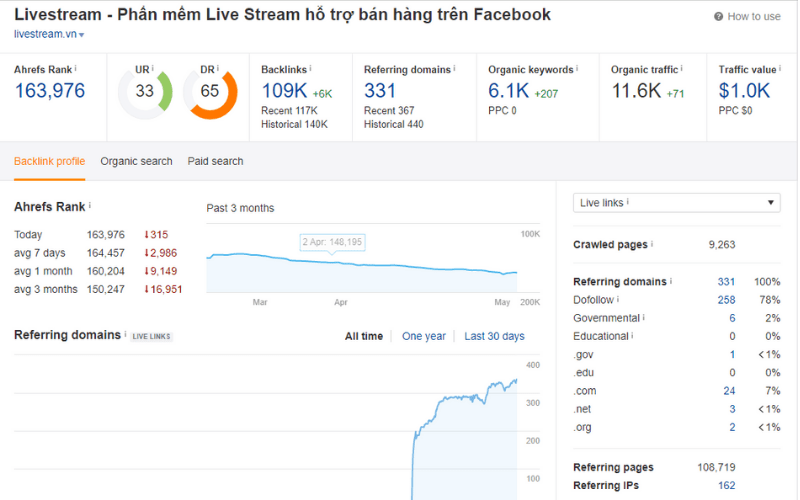Open Dofollow count 258
The width and height of the screenshot is (800, 500).
click(727, 300)
